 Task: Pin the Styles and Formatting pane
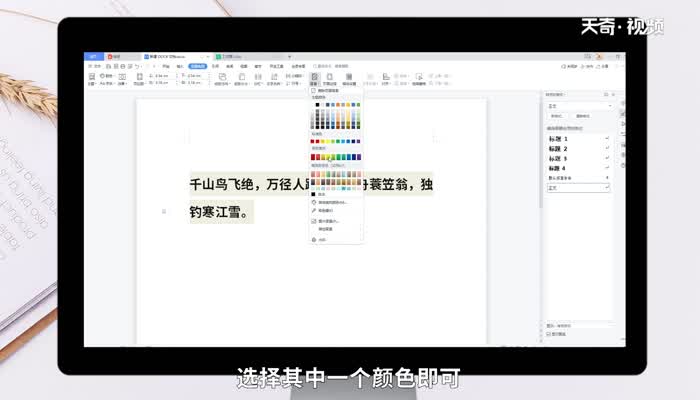606,94
